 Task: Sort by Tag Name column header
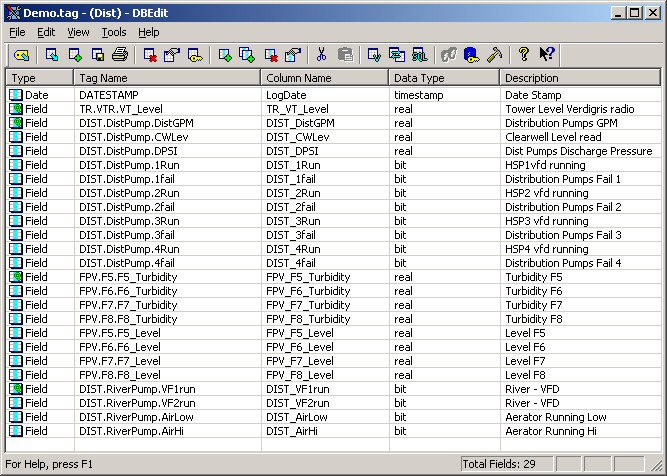(x=167, y=78)
